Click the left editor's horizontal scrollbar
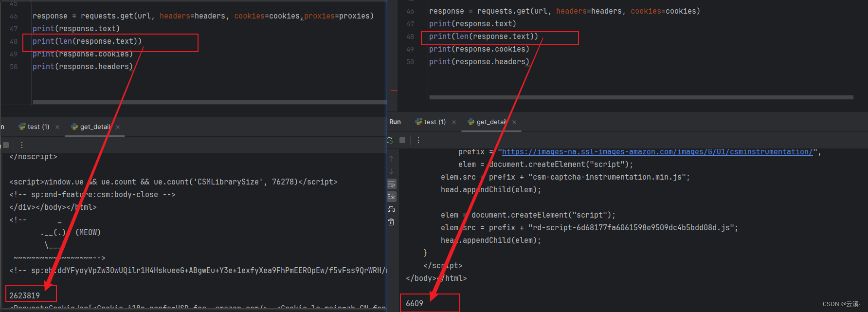This screenshot has width=868, height=312. click(210, 102)
